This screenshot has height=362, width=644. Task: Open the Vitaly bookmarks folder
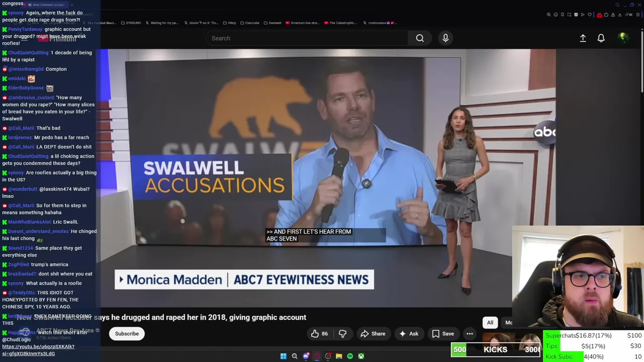229,23
